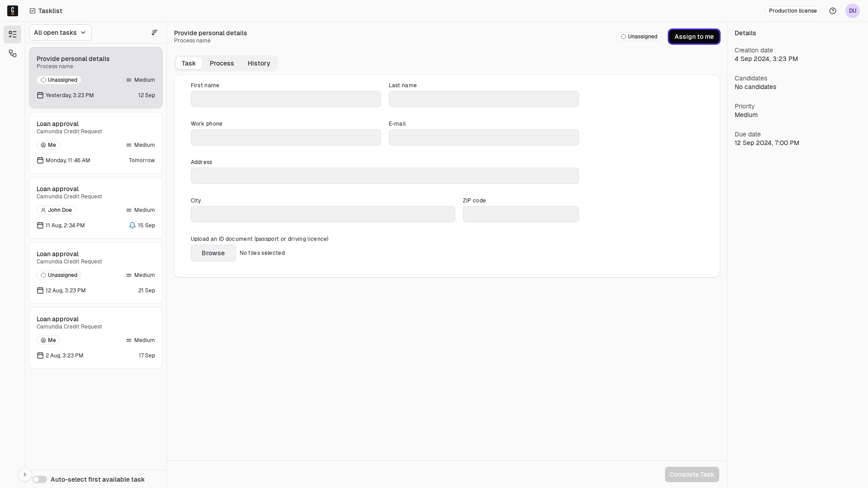The height and width of the screenshot is (488, 868).
Task: Click the Unassigned tag in task header
Action: 639,37
